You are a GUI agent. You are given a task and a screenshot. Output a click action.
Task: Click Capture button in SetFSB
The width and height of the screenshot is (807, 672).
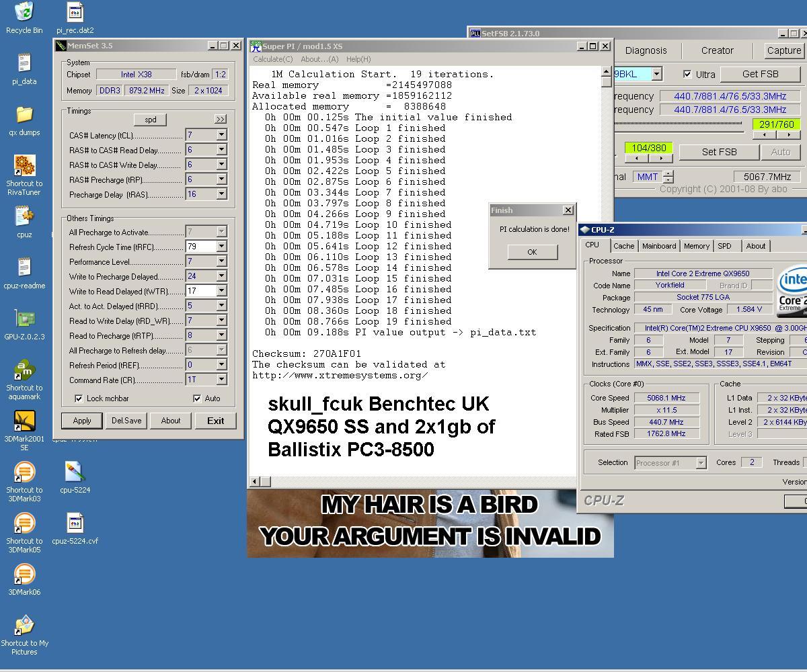tap(784, 50)
